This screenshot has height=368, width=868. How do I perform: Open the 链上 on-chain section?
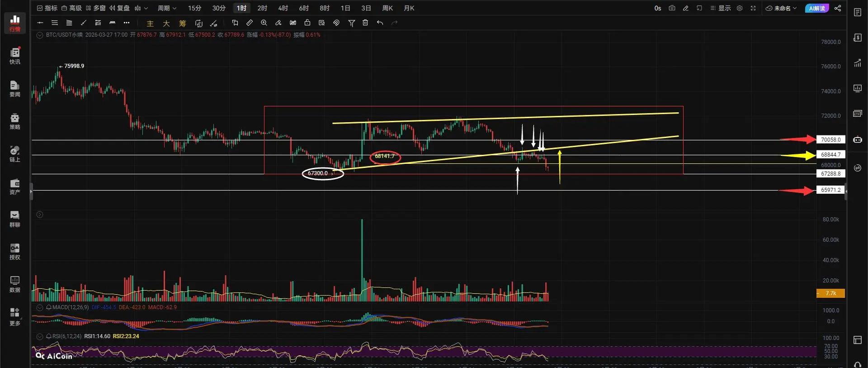point(15,153)
